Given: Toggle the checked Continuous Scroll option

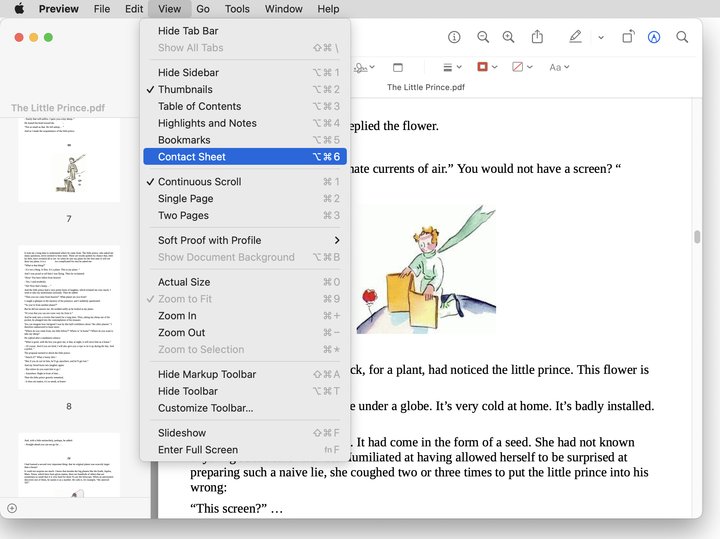Looking at the screenshot, I should pyautogui.click(x=245, y=182).
